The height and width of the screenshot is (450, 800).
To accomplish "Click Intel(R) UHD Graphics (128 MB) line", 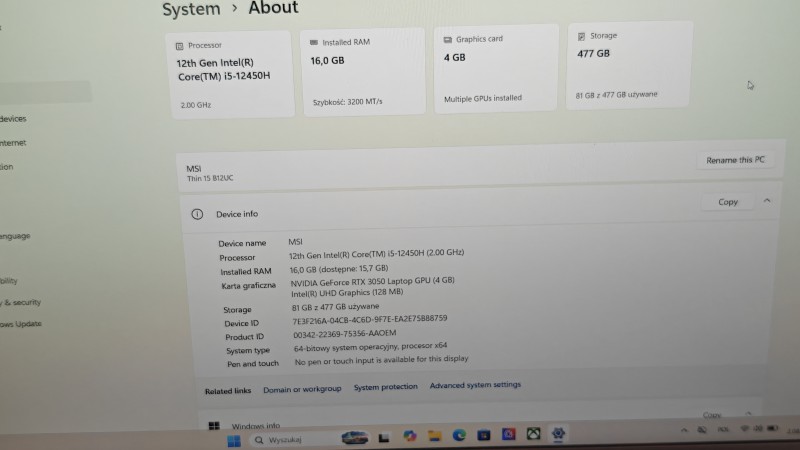I will click(347, 293).
